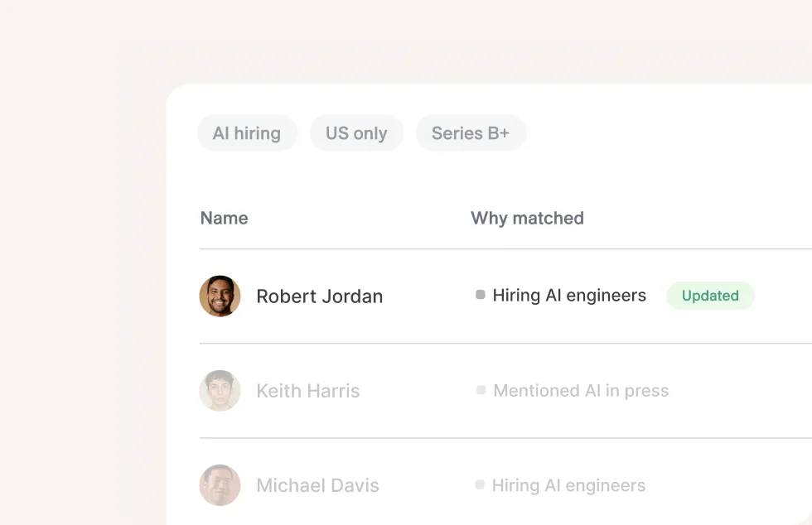Click the dot before Michael Davis's match reason
Image resolution: width=812 pixels, height=525 pixels.
(480, 484)
